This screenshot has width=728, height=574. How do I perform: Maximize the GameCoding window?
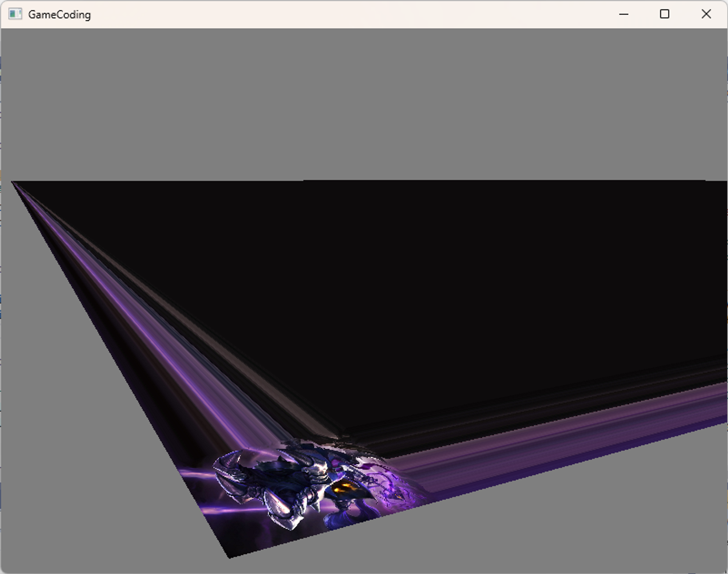[664, 14]
